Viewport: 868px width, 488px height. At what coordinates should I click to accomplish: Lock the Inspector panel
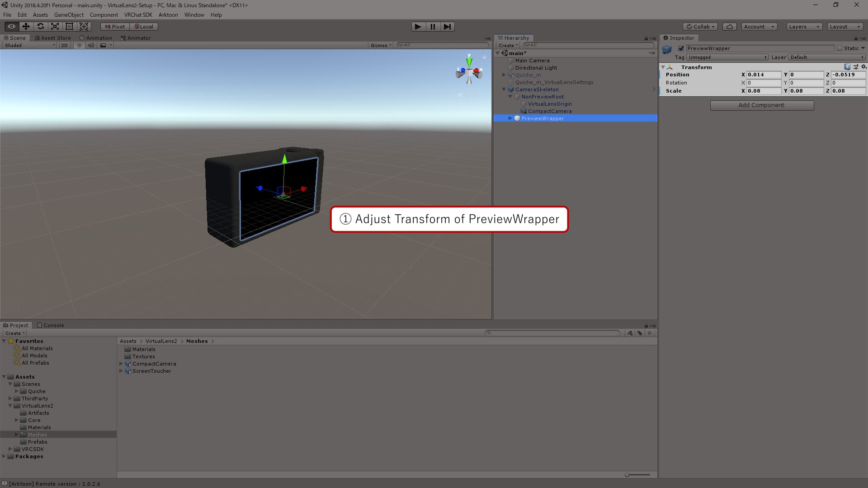(x=856, y=38)
